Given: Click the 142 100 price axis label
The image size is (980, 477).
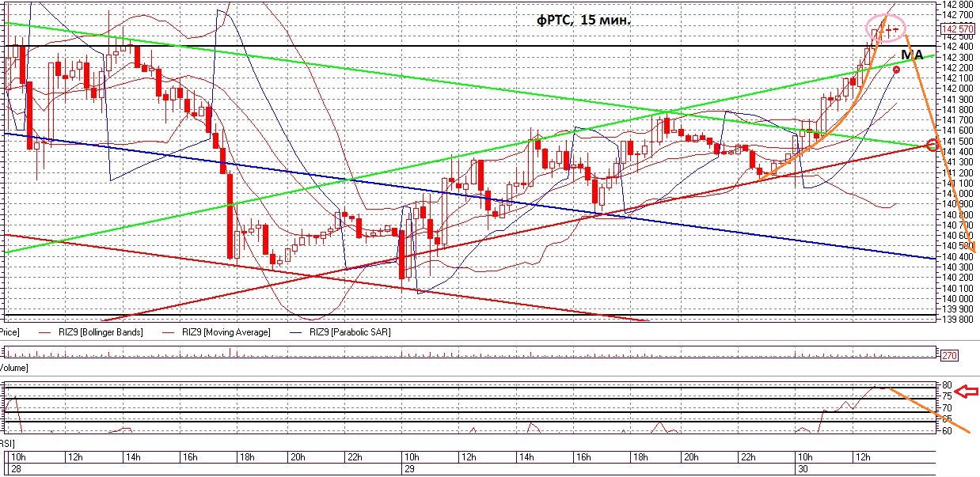Looking at the screenshot, I should [959, 78].
